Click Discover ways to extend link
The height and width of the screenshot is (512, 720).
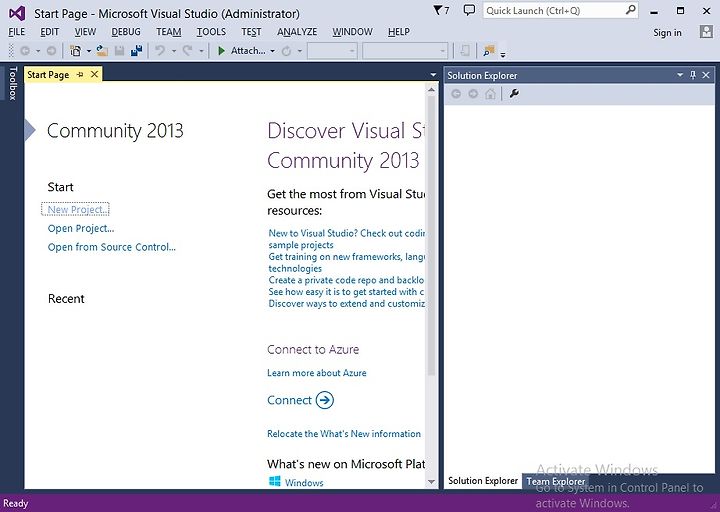[x=346, y=304]
